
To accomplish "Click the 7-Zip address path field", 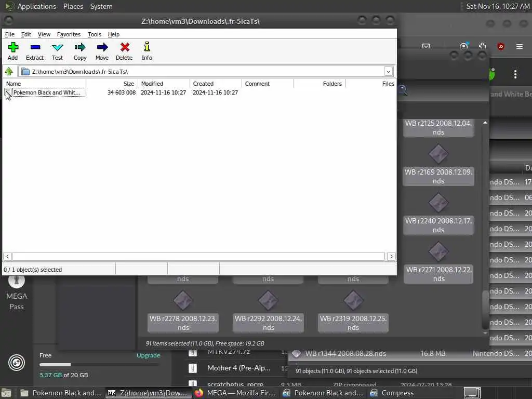I will pos(202,72).
